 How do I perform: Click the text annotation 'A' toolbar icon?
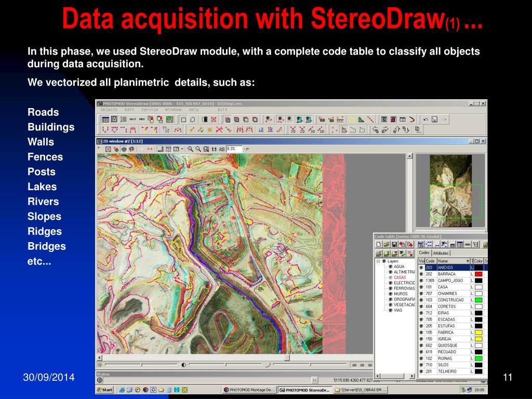pyautogui.click(x=114, y=119)
